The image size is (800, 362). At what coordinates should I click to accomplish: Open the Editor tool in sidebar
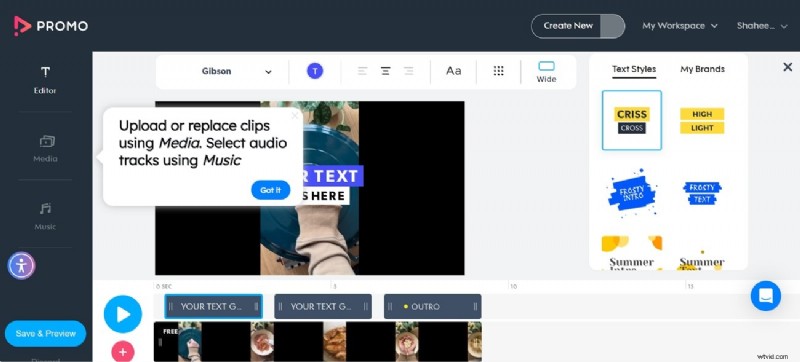(x=45, y=81)
